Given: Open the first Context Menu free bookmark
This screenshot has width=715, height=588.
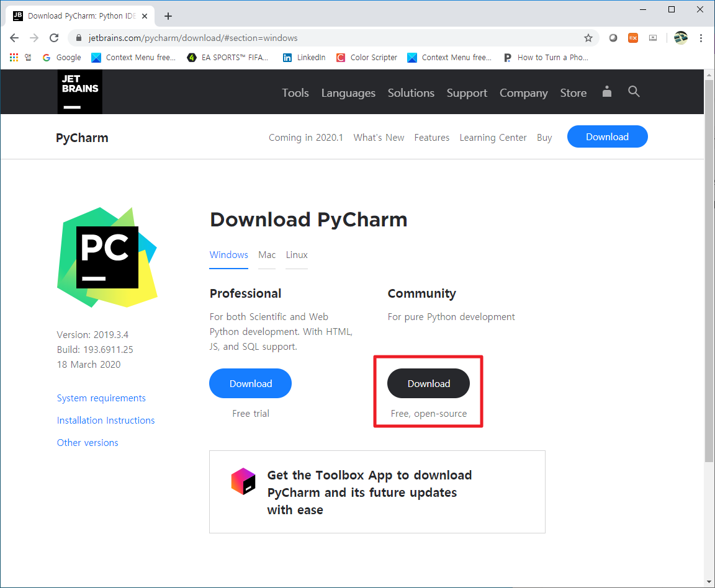Looking at the screenshot, I should click(133, 58).
